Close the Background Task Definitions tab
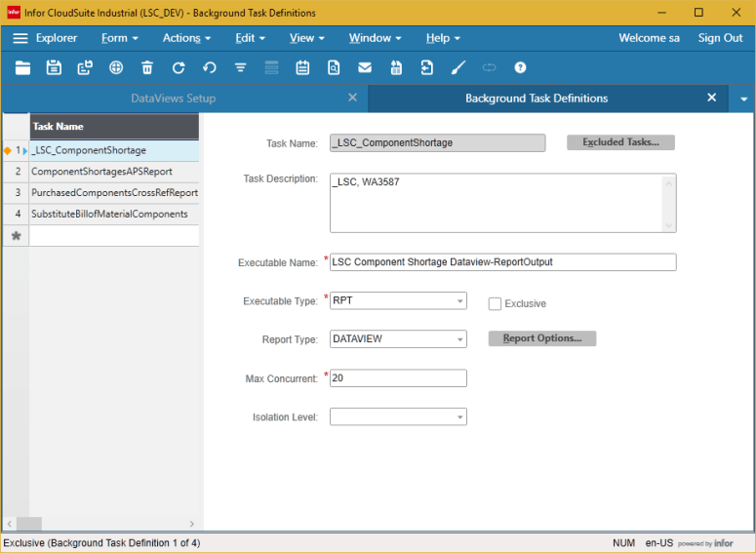This screenshot has width=756, height=553. tap(712, 98)
